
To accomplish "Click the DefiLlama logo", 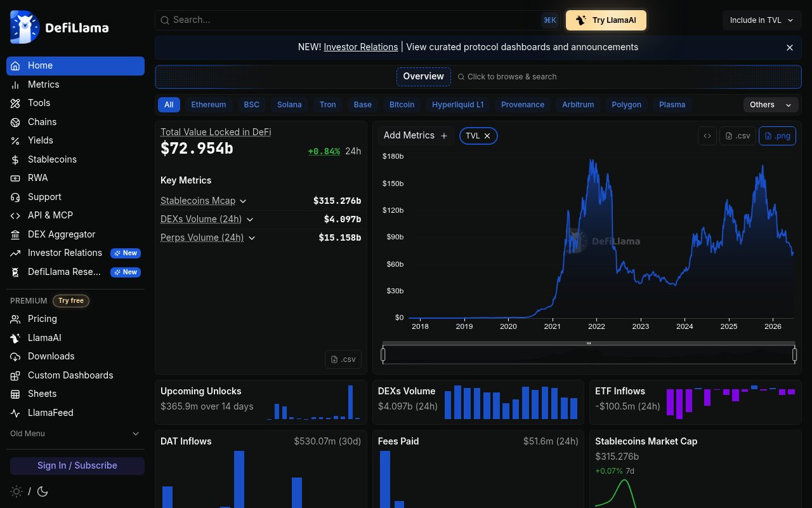I will point(60,27).
